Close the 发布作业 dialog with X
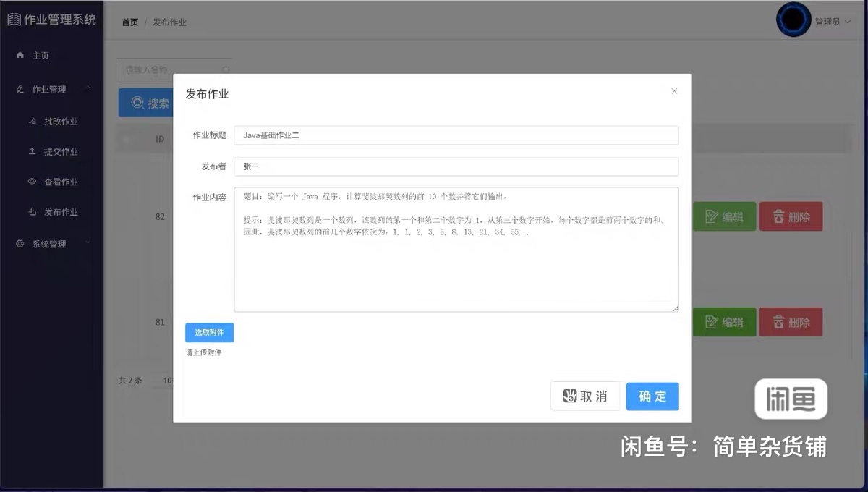 pyautogui.click(x=674, y=91)
